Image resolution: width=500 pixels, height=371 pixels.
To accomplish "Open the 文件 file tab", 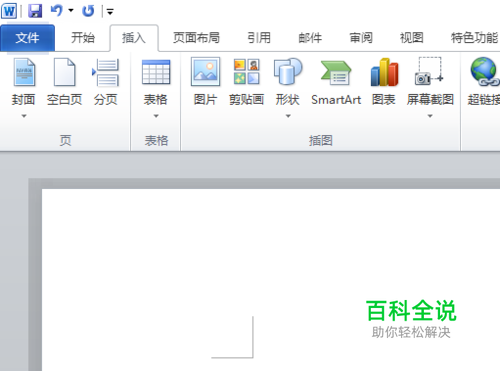I will point(27,38).
